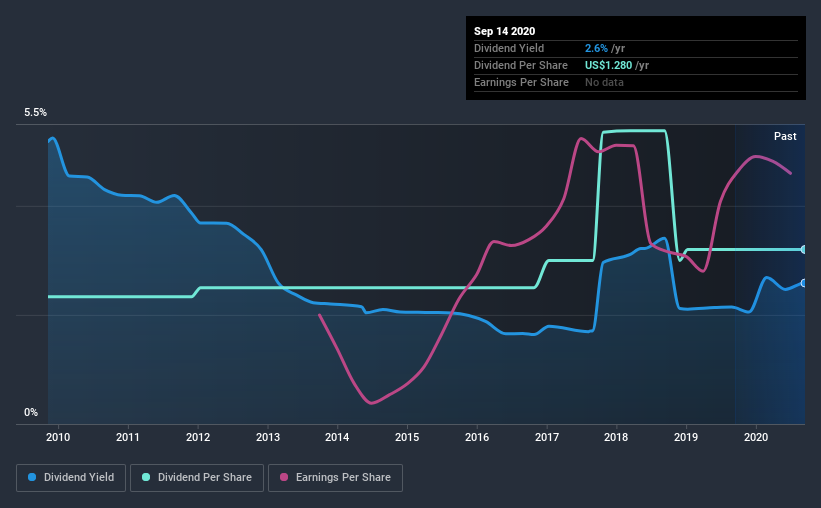
Task: Toggle the Dividend Per Share legend button
Action: (197, 478)
